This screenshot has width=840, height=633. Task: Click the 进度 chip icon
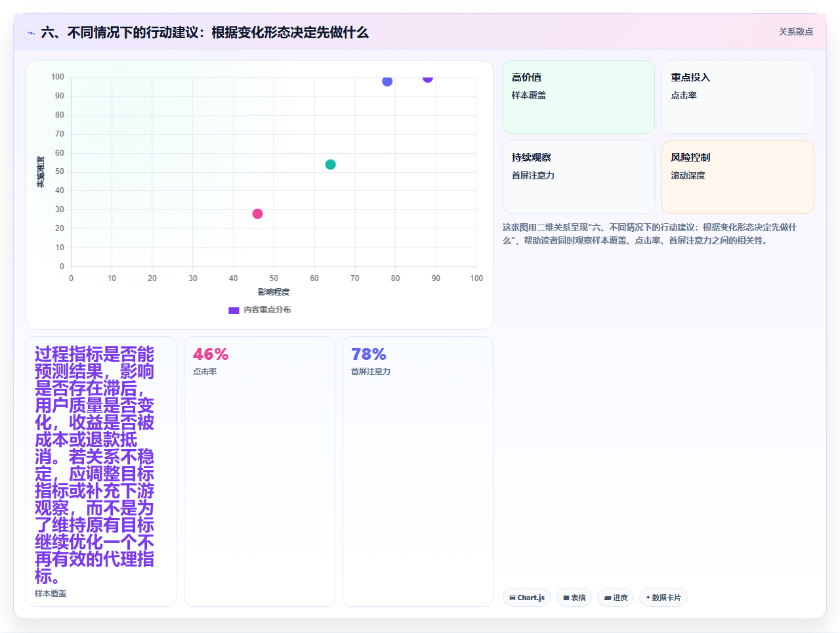point(608,598)
